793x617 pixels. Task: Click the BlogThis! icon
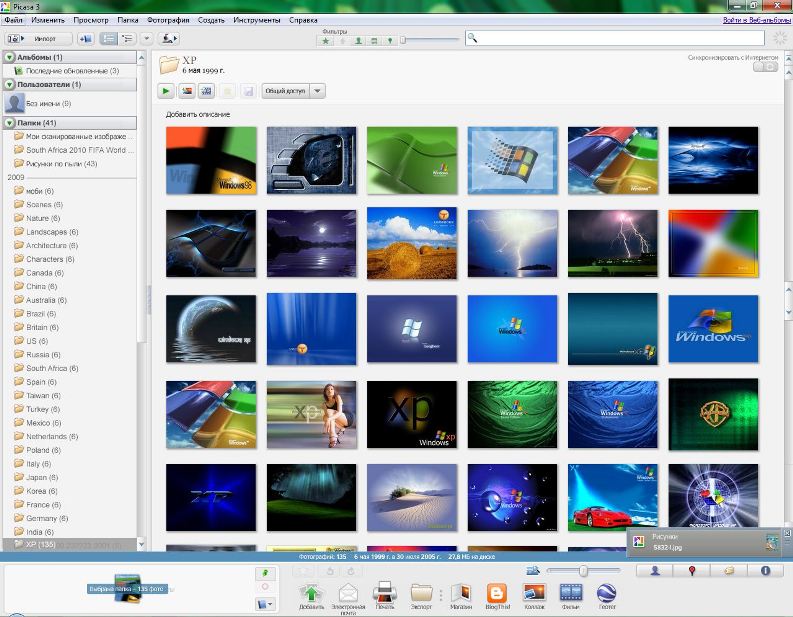497,593
